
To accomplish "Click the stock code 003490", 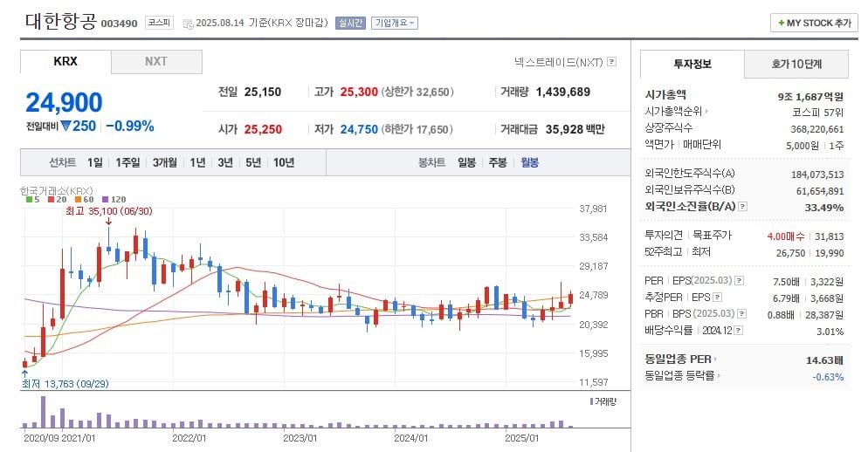I will coord(119,24).
